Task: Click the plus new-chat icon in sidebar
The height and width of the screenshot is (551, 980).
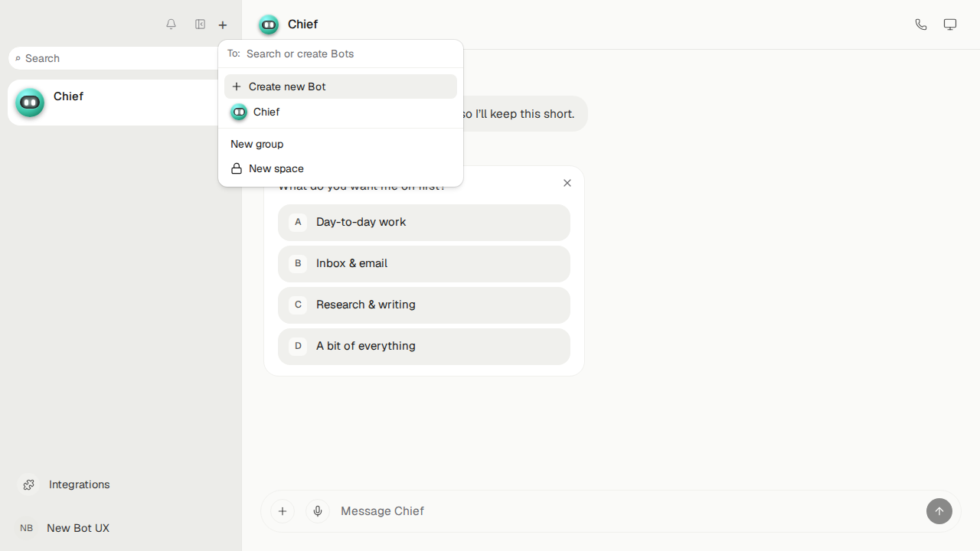Action: click(223, 25)
